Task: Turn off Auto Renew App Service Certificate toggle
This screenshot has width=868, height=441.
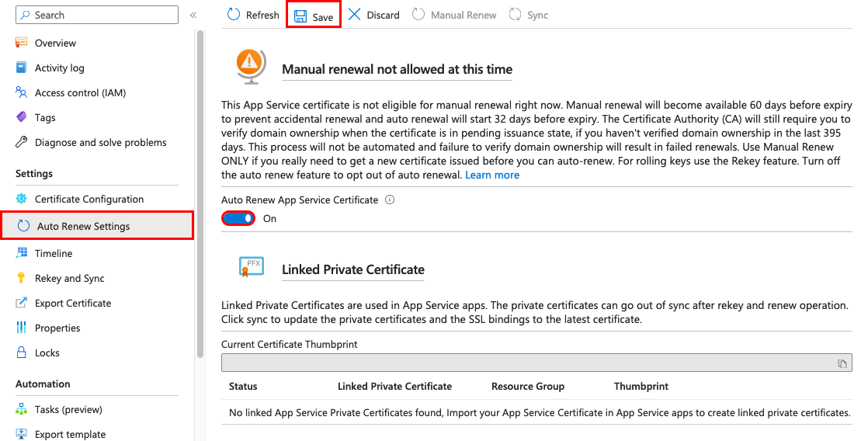Action: click(x=238, y=219)
